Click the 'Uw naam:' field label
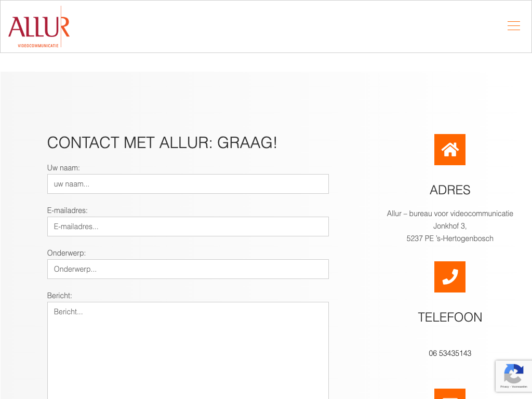The image size is (532, 399). [63, 168]
